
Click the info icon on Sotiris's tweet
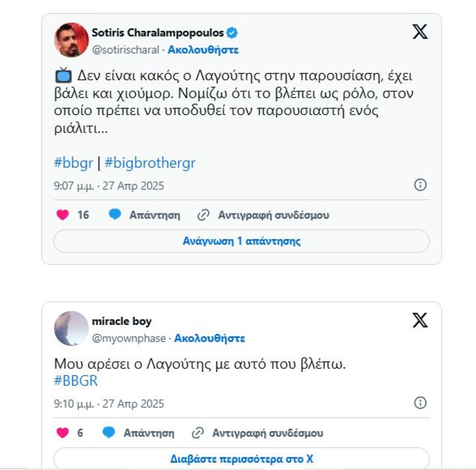[420, 185]
